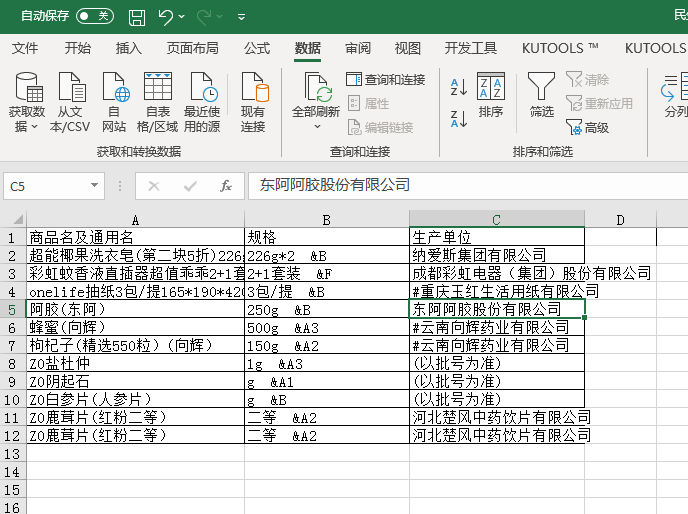Switch to the 插入 tab

129,48
